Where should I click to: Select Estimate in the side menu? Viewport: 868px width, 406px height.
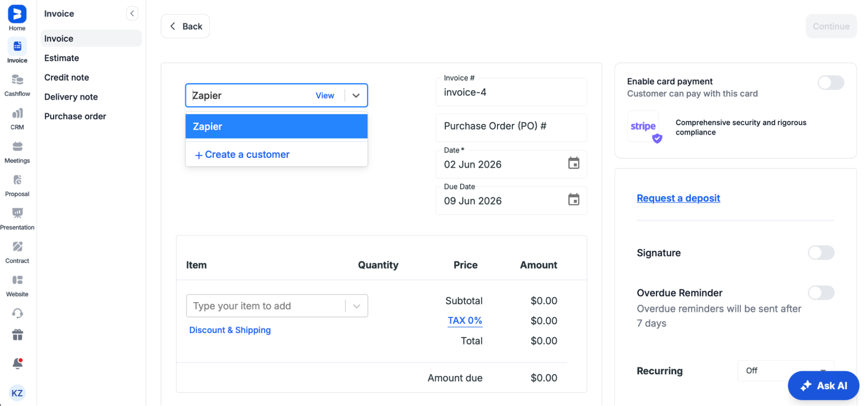(x=62, y=58)
